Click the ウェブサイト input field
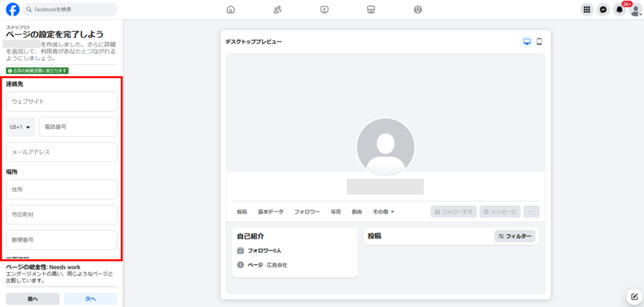The image size is (644, 307). pos(62,102)
